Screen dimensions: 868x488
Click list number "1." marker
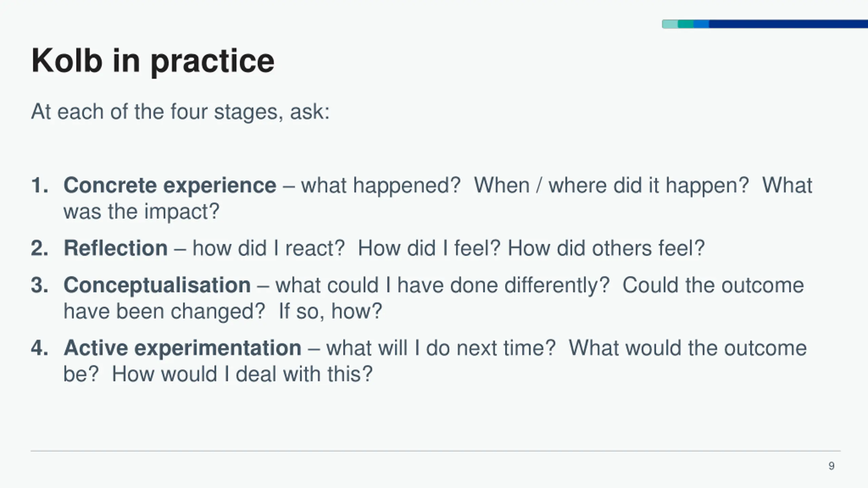[x=40, y=186]
